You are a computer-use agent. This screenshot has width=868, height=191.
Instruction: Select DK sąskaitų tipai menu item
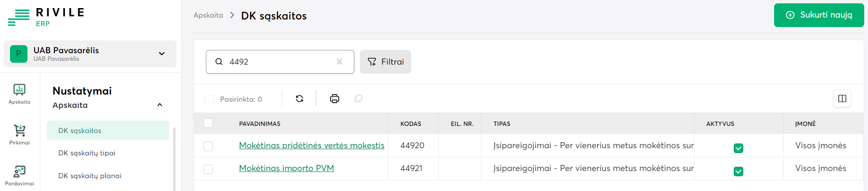[x=87, y=153]
